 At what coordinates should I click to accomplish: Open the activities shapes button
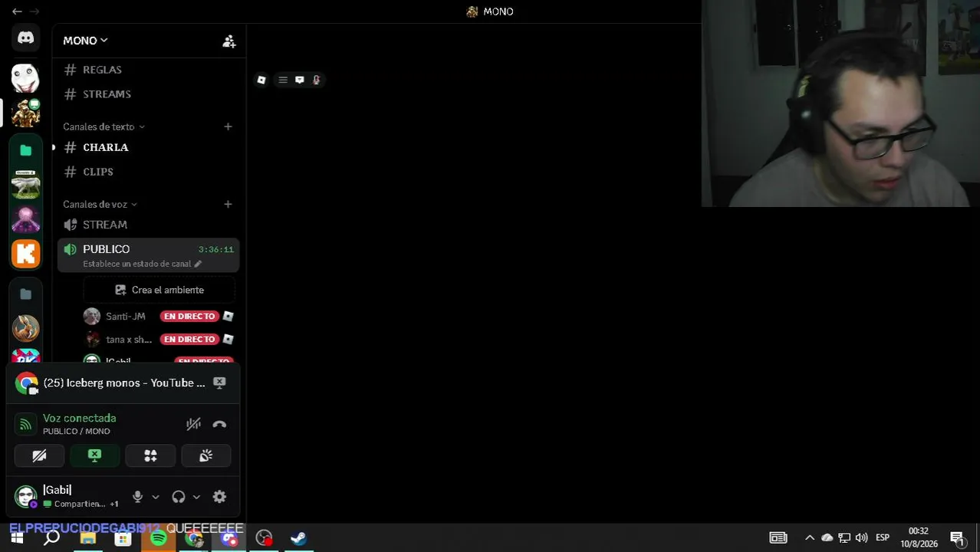(x=150, y=455)
